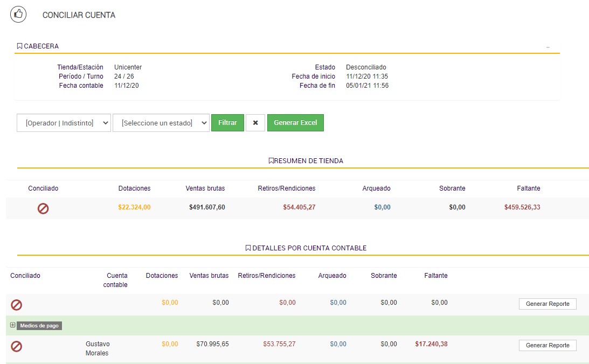The height and width of the screenshot is (364, 589).
Task: Collapse the Cabecera panel with the minus
Action: [x=548, y=47]
